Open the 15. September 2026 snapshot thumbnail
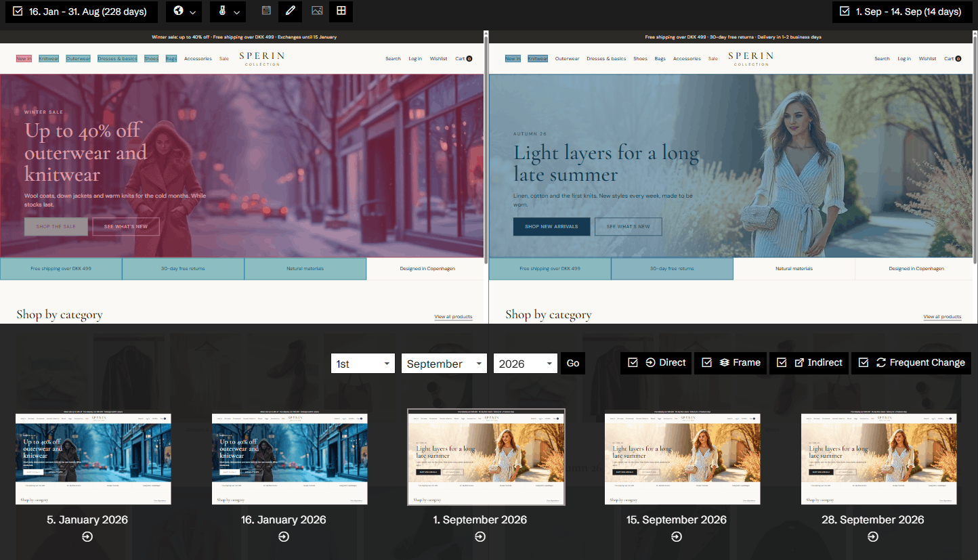This screenshot has width=978, height=560. (x=683, y=459)
